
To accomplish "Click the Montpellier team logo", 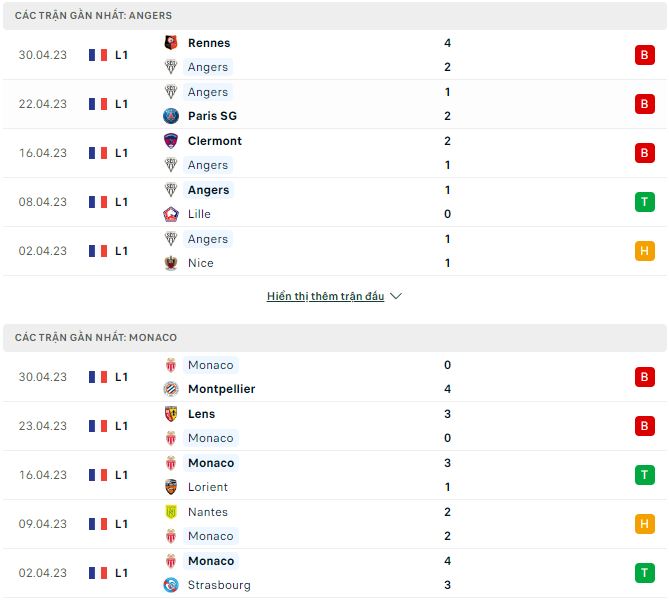I will point(170,389).
